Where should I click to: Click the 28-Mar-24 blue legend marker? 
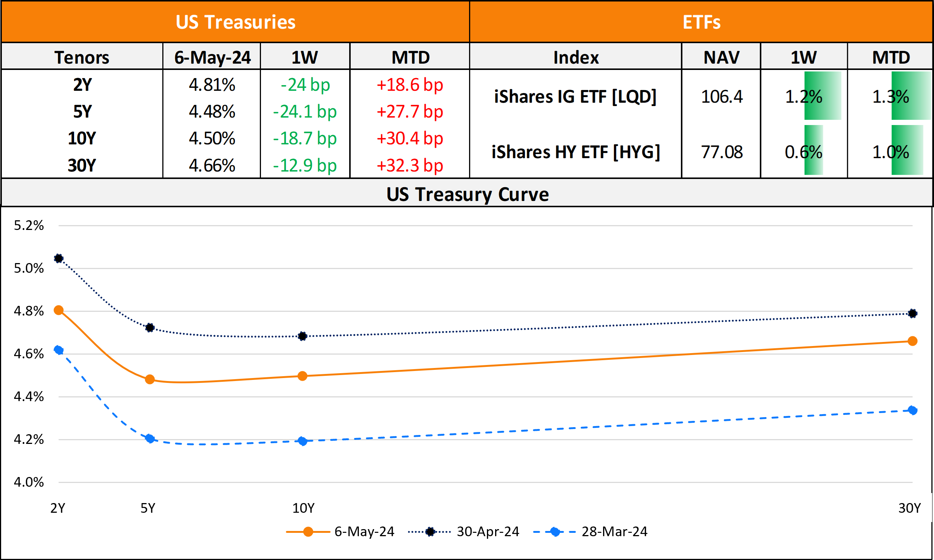[x=555, y=532]
